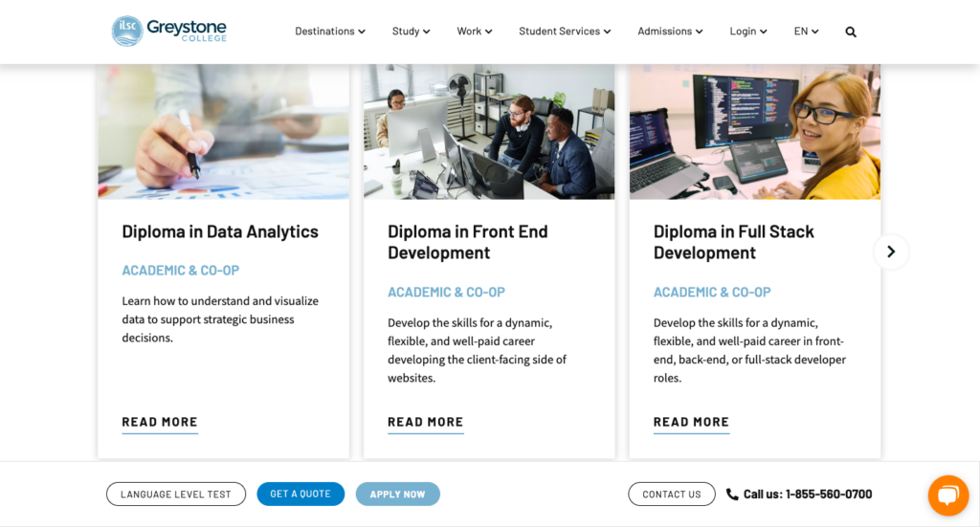This screenshot has height=527, width=980.
Task: Read more about Full Stack Development diploma
Action: click(691, 422)
